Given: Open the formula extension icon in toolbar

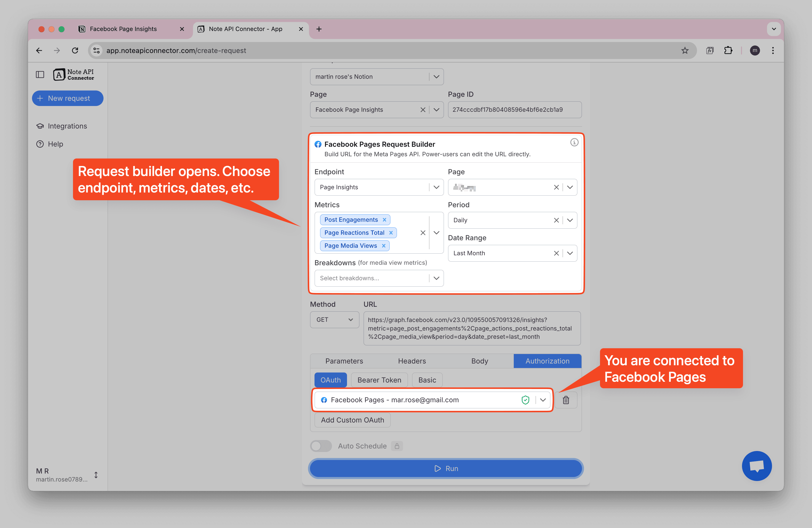Looking at the screenshot, I should tap(710, 50).
